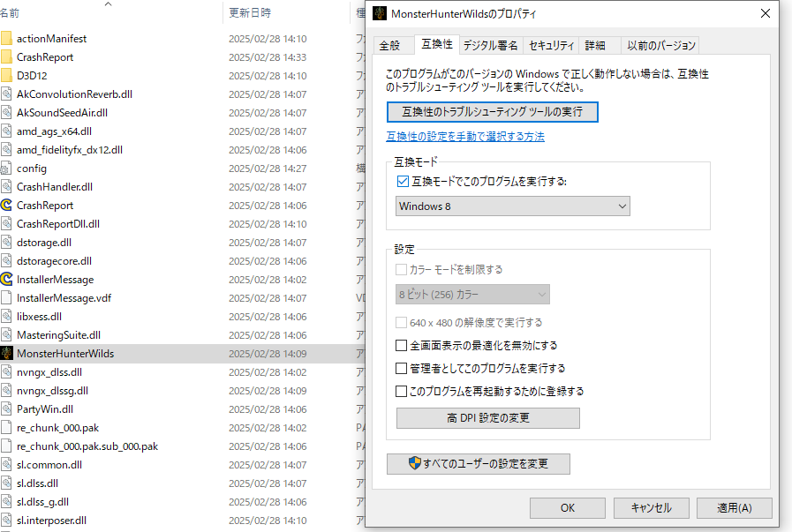Click the libxess.dll file icon
792x532 pixels.
[x=6, y=317]
